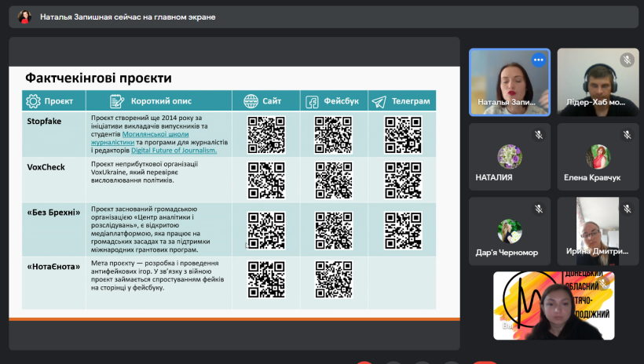Click muted mic icon on Лідер-Хаб tile
Viewport: 644px width, 364px height.
[627, 60]
